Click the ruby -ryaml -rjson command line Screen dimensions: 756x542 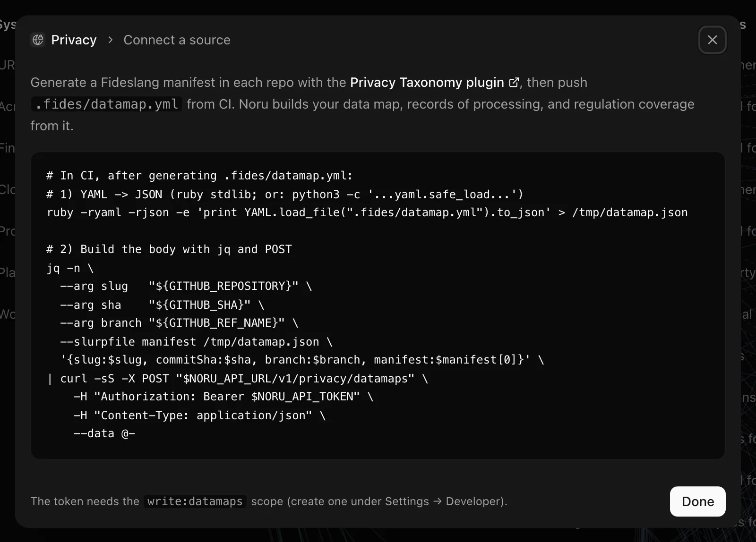click(367, 212)
